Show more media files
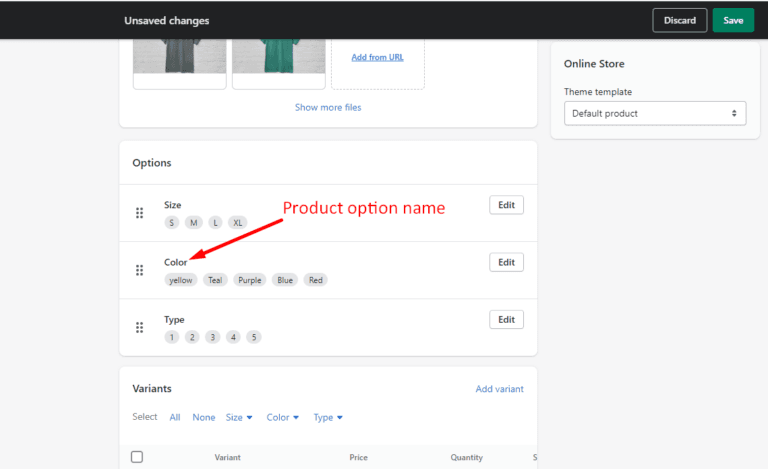The width and height of the screenshot is (768, 469). tap(328, 107)
